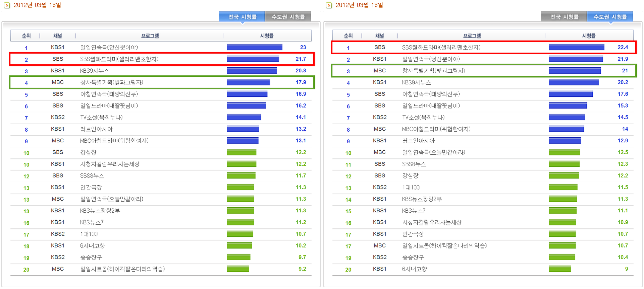Click the green bar for rating 9.2
This screenshot has height=289, width=644.
238,269
